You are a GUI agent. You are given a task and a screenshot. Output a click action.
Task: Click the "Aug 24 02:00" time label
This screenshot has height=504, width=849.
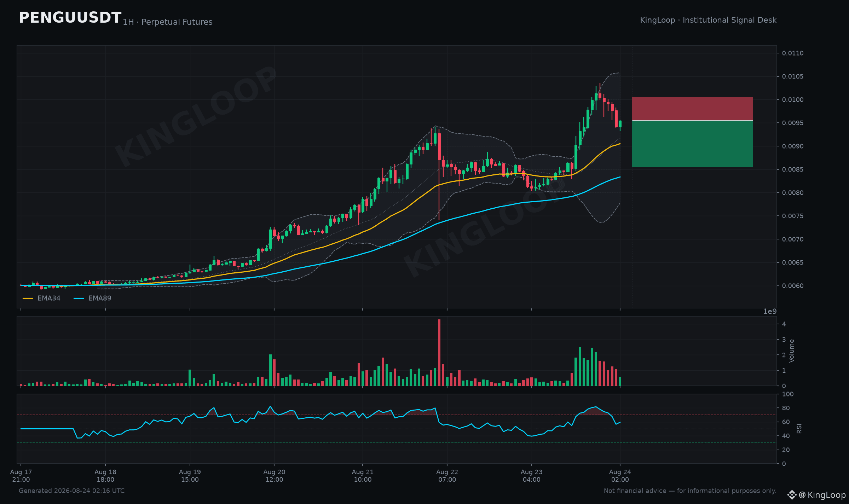coord(620,476)
